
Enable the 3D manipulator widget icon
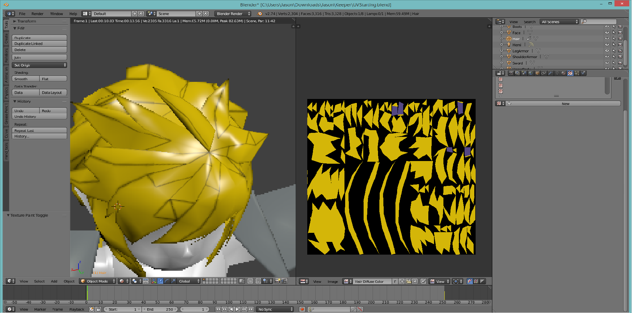pyautogui.click(x=154, y=281)
